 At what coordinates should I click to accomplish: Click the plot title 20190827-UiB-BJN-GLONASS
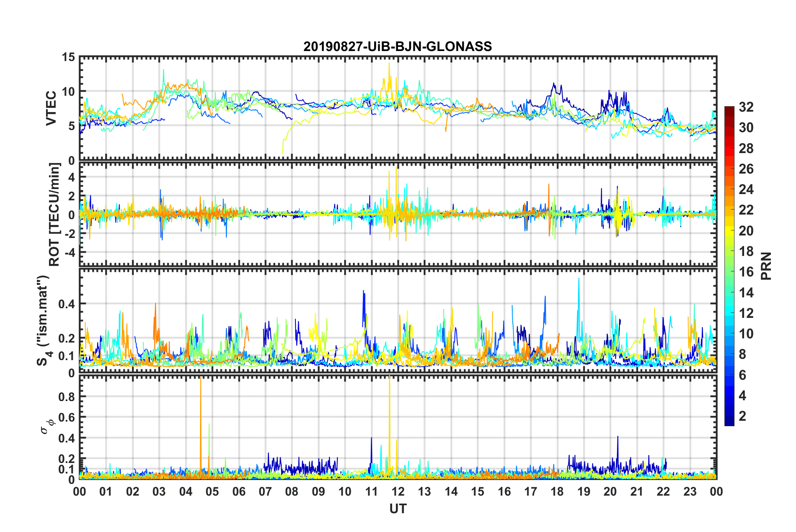point(398,46)
